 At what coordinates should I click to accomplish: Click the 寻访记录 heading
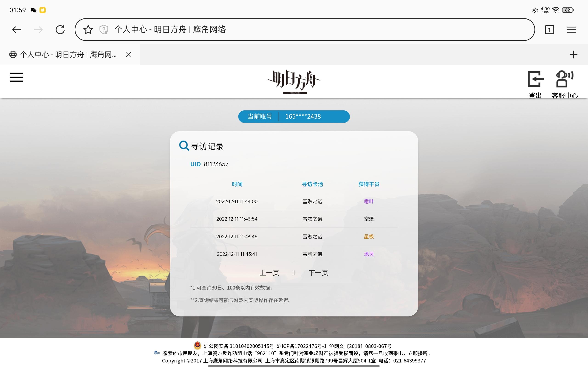[x=207, y=146]
